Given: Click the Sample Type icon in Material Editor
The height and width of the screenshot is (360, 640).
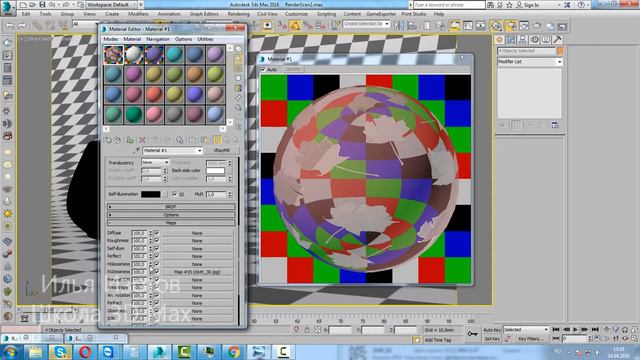Looking at the screenshot, I should coord(238,49).
